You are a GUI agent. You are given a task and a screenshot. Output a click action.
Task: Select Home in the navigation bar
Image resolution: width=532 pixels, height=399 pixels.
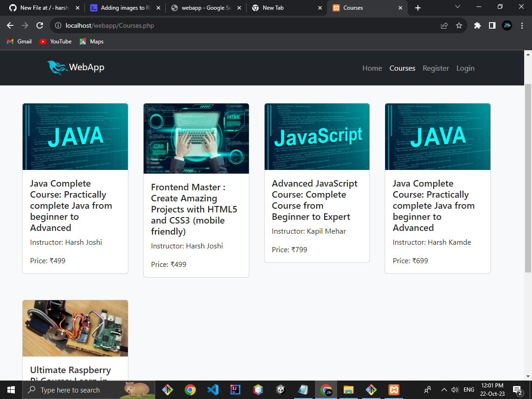(x=372, y=68)
